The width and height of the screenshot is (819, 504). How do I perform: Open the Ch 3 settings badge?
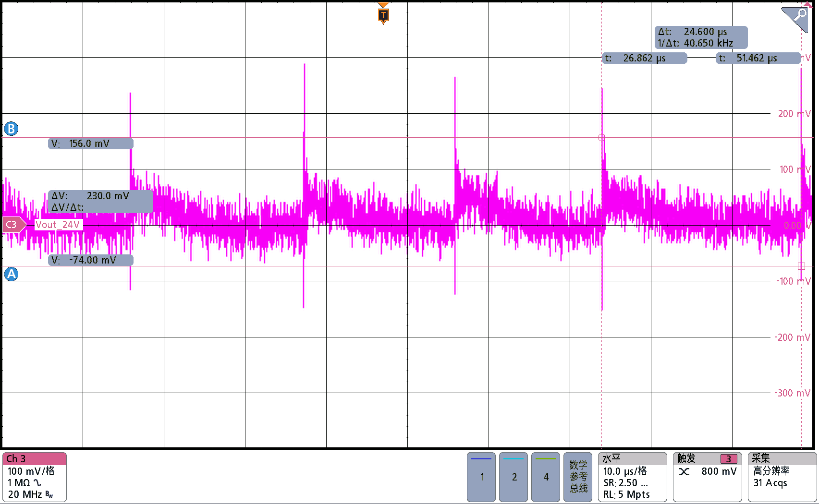coord(35,477)
